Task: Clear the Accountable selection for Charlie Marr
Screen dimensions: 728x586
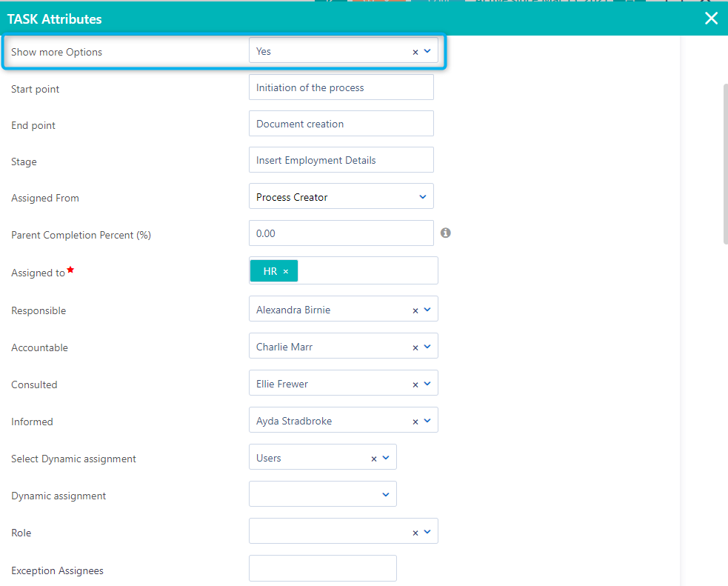Action: [x=415, y=346]
